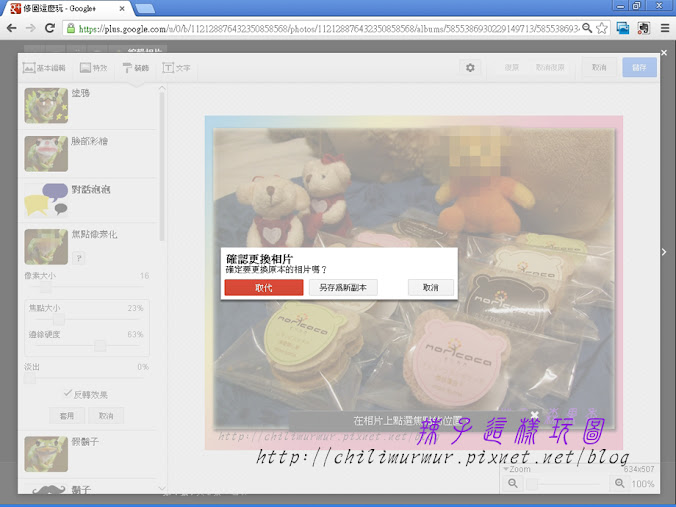Click the blue 儲存 save button
Image resolution: width=676 pixels, height=507 pixels.
pyautogui.click(x=639, y=68)
